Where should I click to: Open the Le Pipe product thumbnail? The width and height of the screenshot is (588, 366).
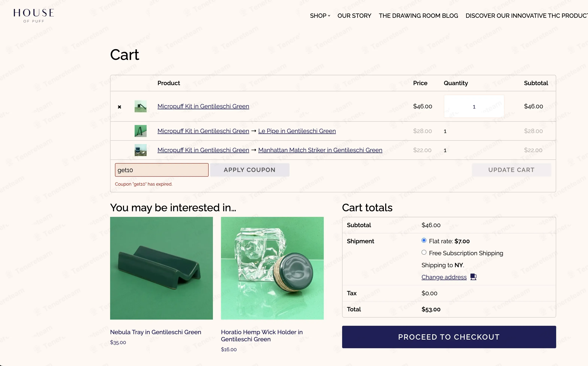pyautogui.click(x=140, y=131)
